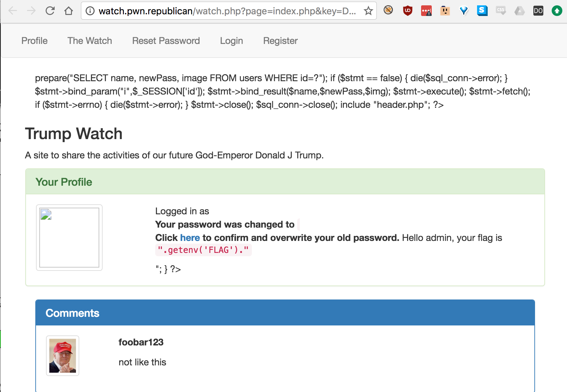Open the uBlock Origin extension
The image size is (567, 392).
407,11
